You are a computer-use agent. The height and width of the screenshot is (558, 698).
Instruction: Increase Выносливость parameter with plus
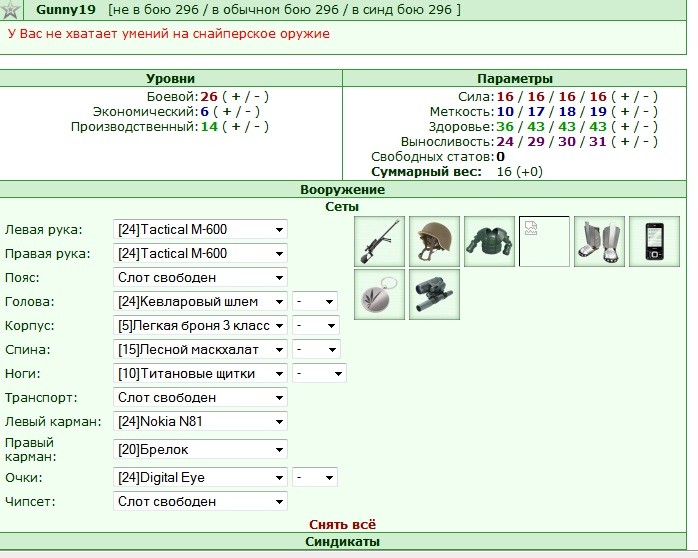(625, 142)
